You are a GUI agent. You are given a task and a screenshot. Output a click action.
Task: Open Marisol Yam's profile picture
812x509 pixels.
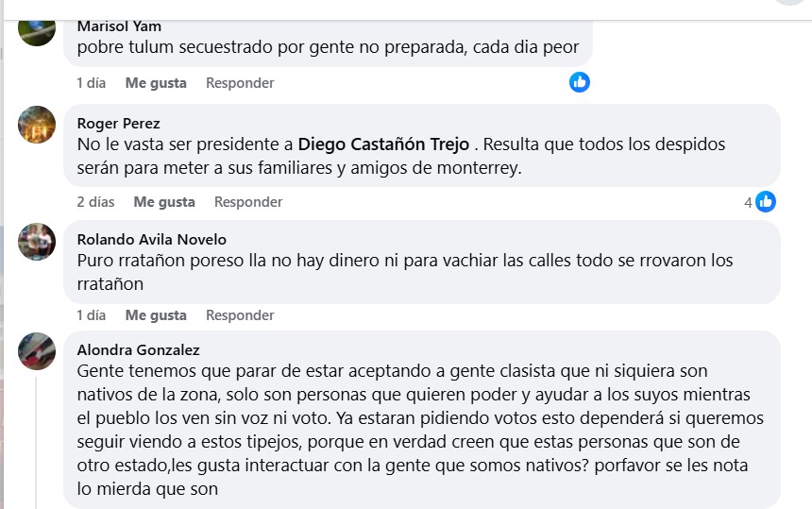[37, 28]
